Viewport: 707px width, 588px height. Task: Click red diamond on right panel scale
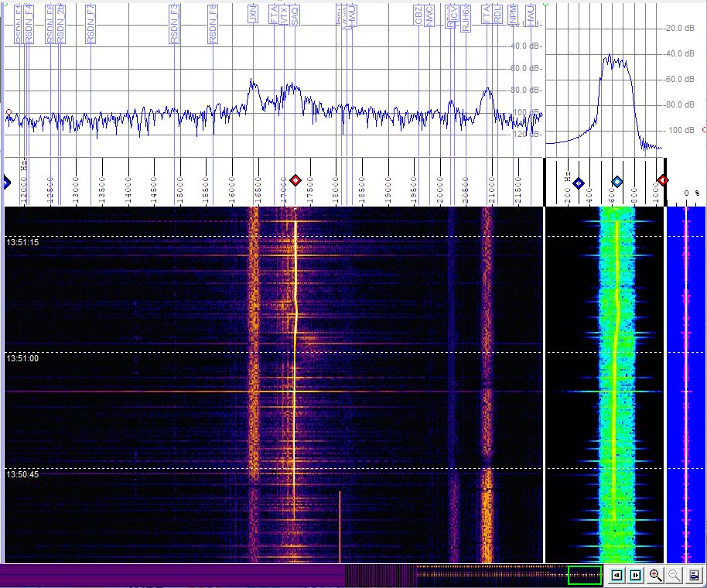pyautogui.click(x=662, y=180)
